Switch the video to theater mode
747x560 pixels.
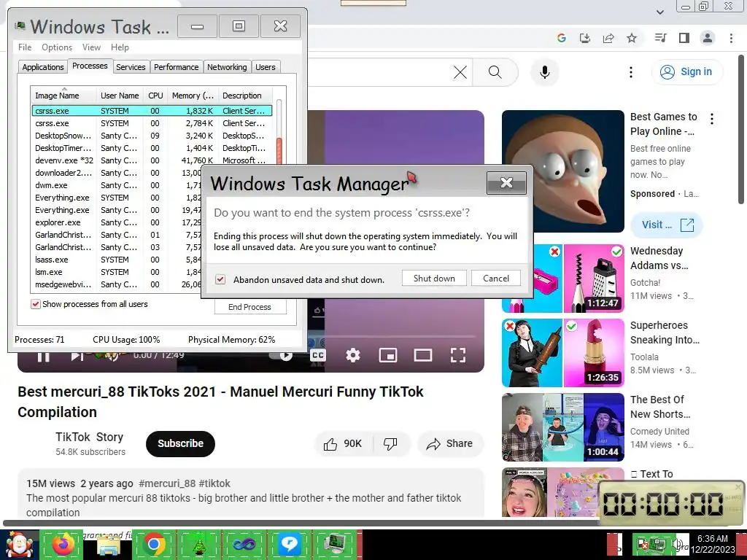point(423,355)
